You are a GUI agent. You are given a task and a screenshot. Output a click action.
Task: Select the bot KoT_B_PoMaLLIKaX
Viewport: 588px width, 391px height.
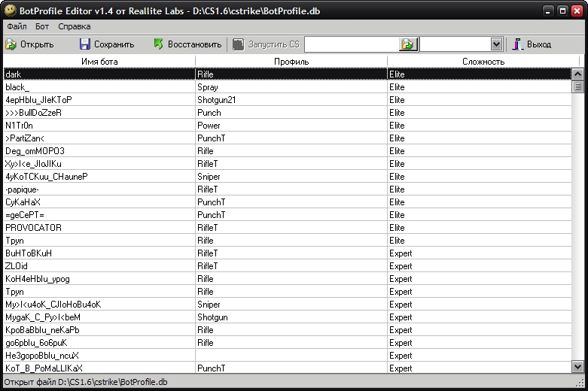(x=288, y=368)
